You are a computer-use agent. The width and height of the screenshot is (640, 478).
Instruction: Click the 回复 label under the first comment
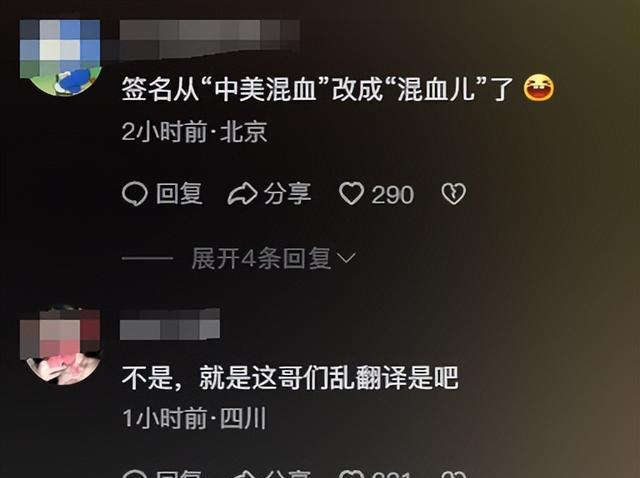pyautogui.click(x=179, y=193)
